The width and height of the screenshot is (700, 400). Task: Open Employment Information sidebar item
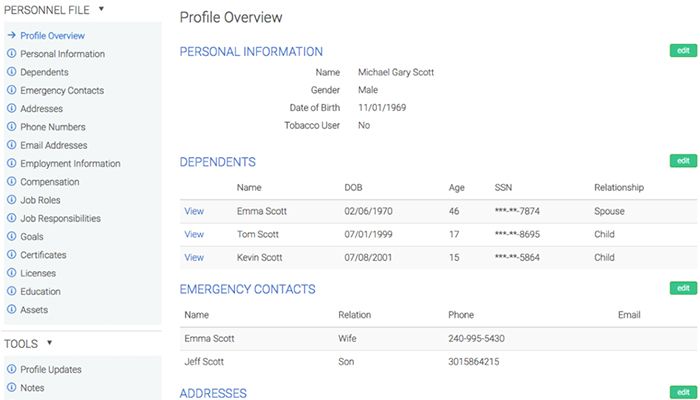pyautogui.click(x=70, y=164)
